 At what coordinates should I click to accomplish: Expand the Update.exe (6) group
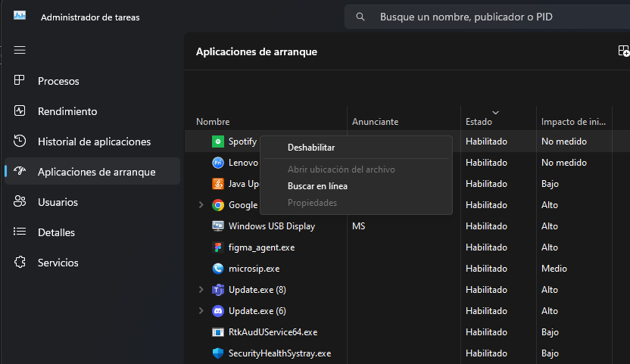201,311
